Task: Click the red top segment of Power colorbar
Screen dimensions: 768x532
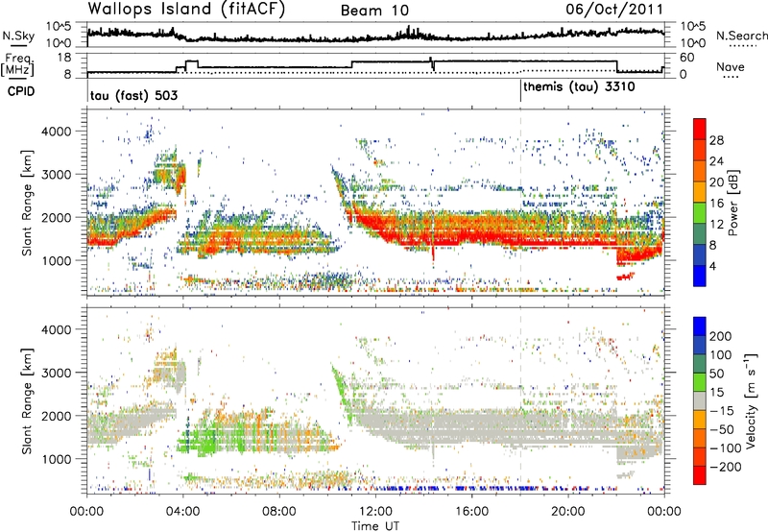Action: [x=700, y=129]
